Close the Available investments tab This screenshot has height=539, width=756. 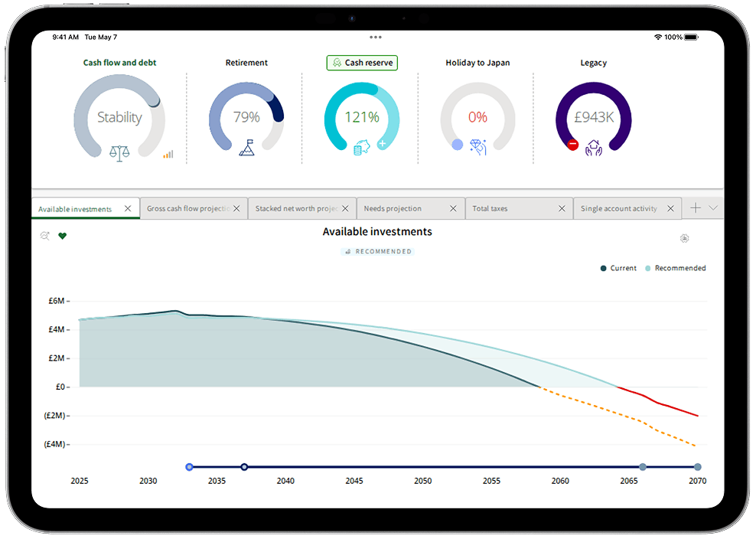tap(128, 208)
